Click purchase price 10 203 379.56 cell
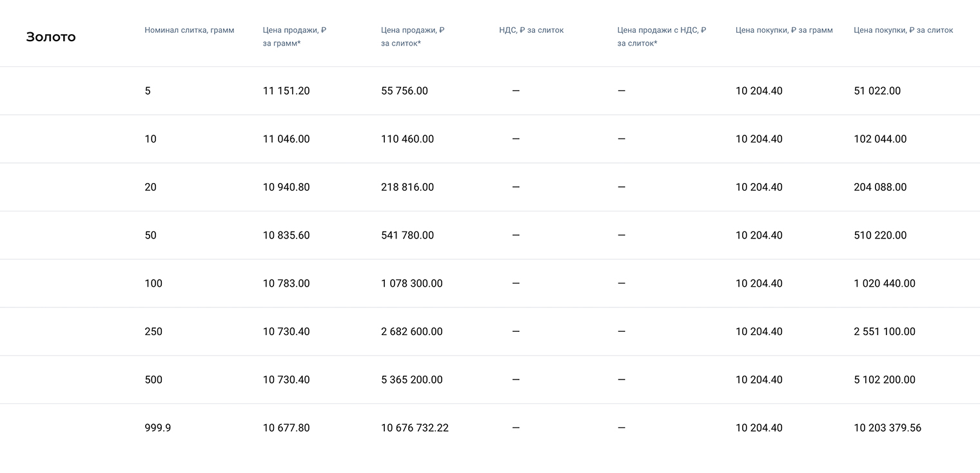Image resolution: width=980 pixels, height=473 pixels. [x=887, y=428]
